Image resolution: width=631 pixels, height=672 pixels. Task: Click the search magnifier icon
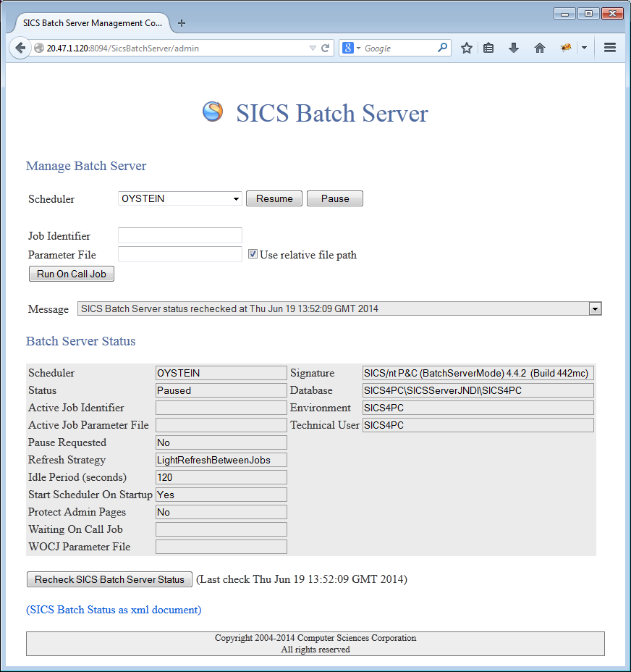pyautogui.click(x=443, y=48)
